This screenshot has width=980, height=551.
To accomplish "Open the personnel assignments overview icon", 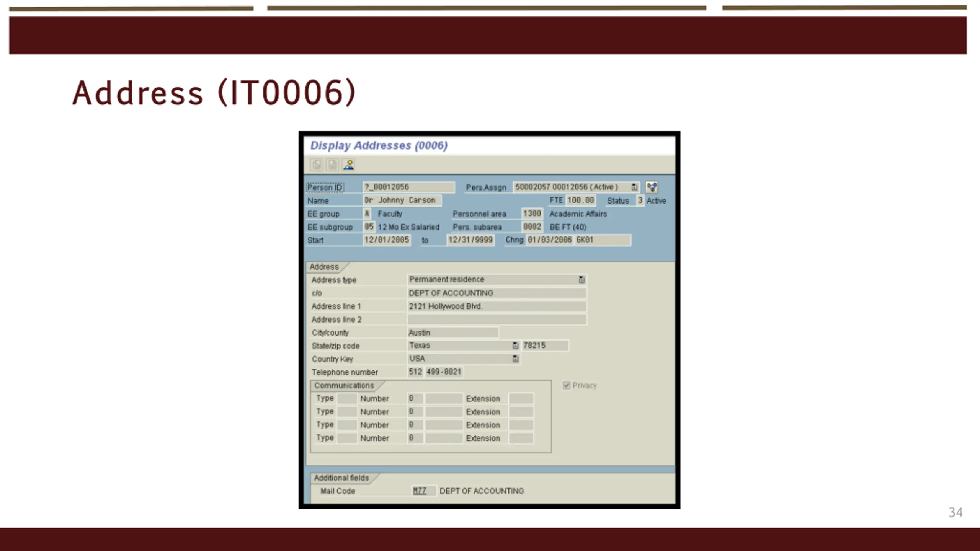I will (x=652, y=187).
